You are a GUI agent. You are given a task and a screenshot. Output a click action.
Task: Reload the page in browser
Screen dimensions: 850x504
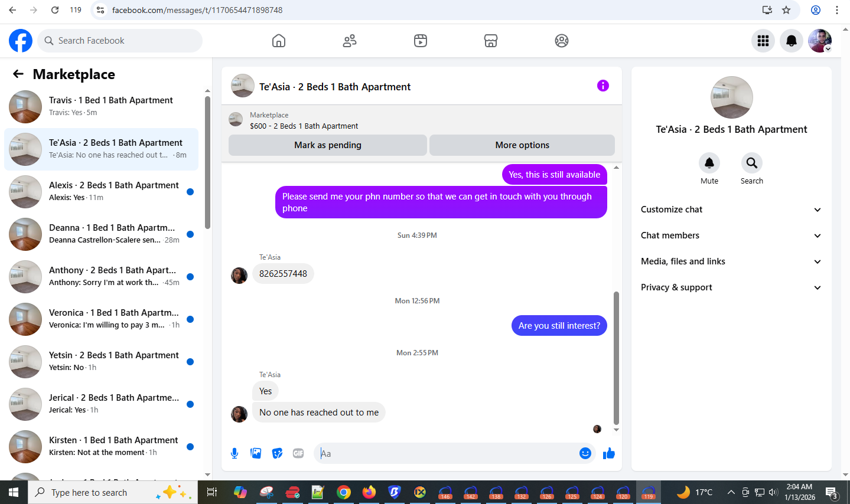55,10
